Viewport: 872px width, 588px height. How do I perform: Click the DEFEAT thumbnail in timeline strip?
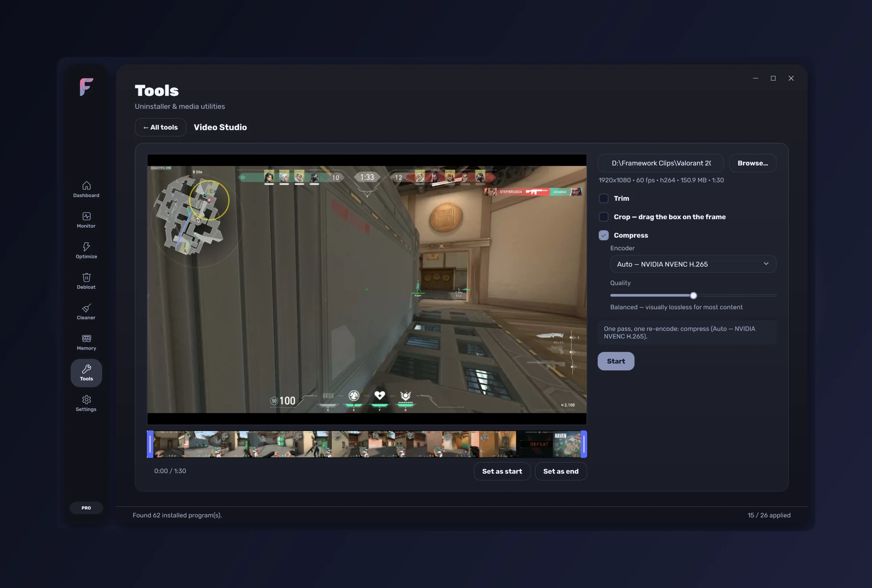tap(534, 444)
